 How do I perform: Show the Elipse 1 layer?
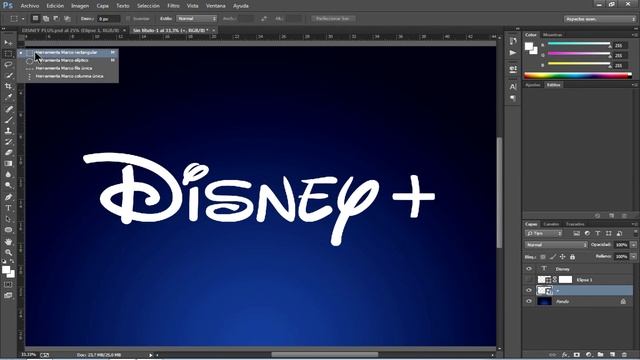coord(529,280)
